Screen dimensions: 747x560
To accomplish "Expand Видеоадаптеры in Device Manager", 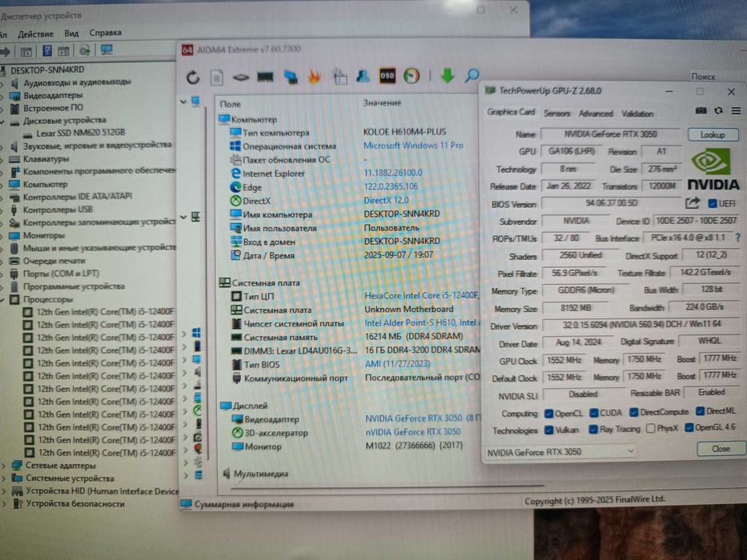I will (2, 96).
